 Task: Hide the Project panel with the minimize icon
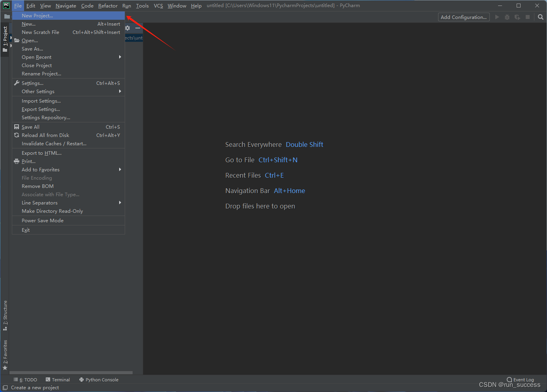[x=137, y=28]
